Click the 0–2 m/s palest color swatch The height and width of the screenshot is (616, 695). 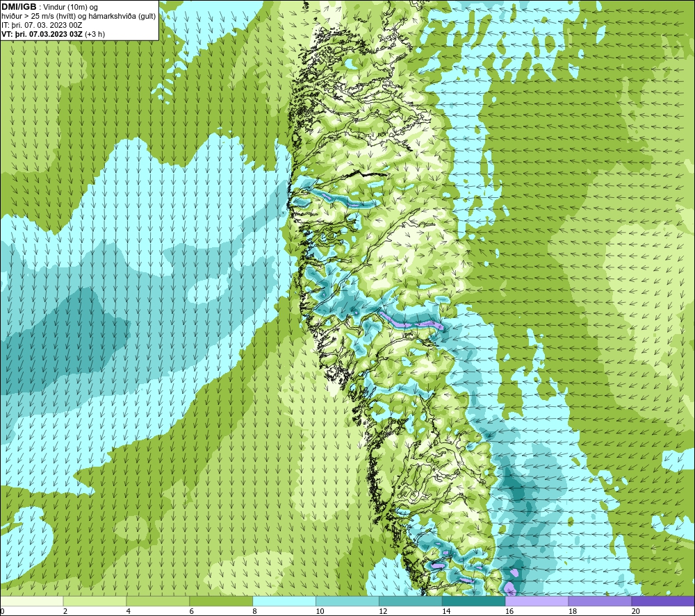pyautogui.click(x=32, y=601)
